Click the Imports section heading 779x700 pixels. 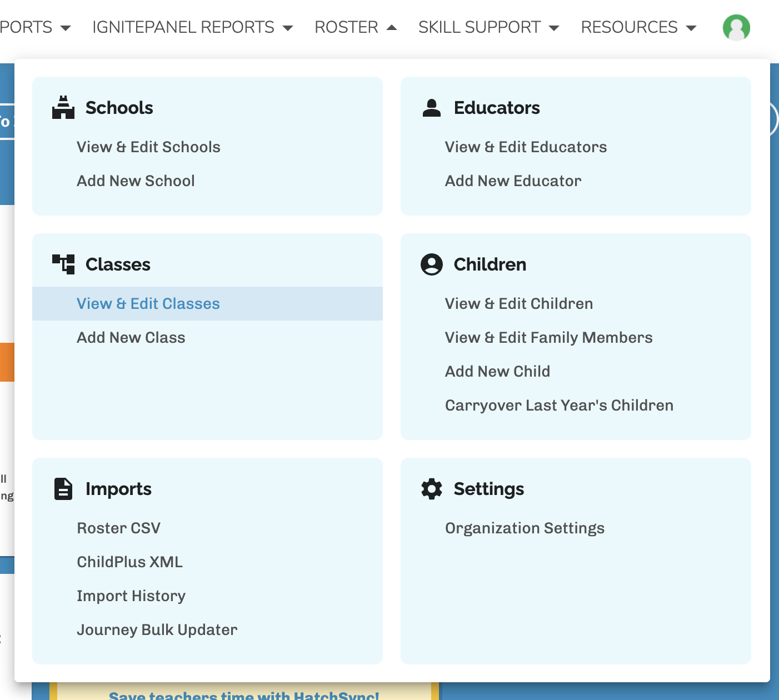coord(118,489)
